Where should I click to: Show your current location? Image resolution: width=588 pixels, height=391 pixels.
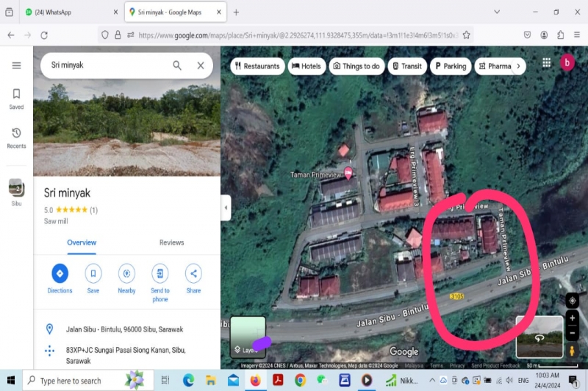click(572, 301)
